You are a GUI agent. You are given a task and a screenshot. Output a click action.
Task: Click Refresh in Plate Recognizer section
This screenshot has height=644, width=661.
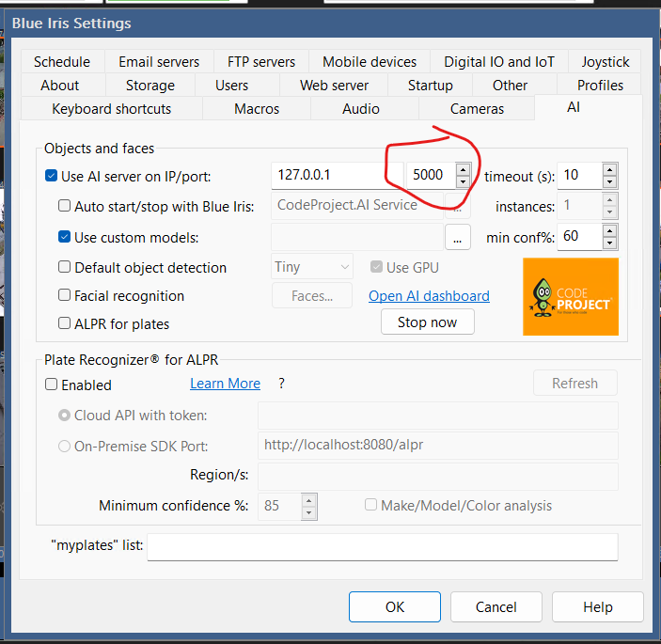tap(575, 384)
